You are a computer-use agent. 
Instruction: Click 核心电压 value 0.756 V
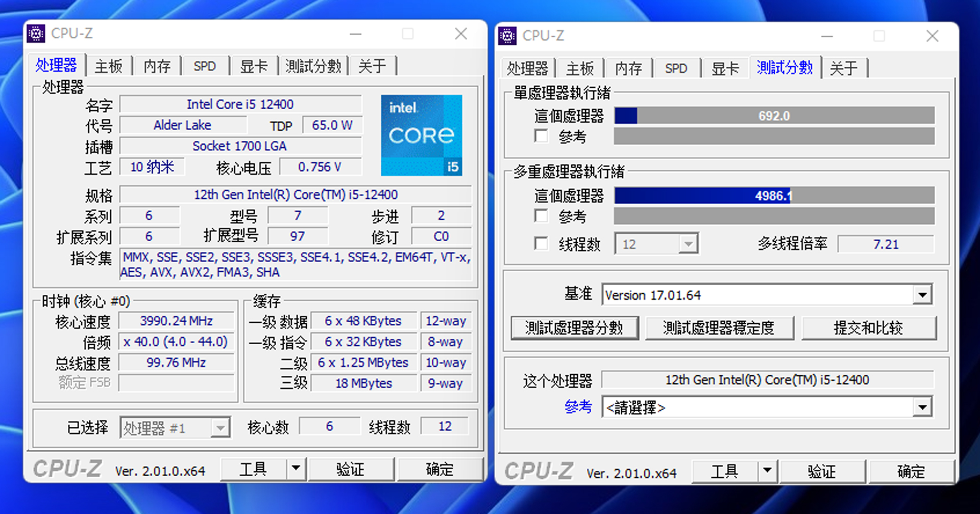[x=320, y=167]
